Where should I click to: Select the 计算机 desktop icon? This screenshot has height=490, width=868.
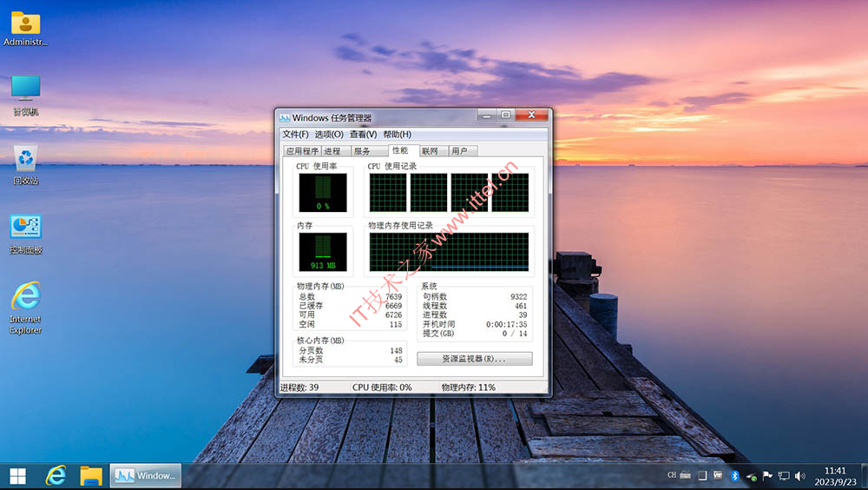[25, 96]
